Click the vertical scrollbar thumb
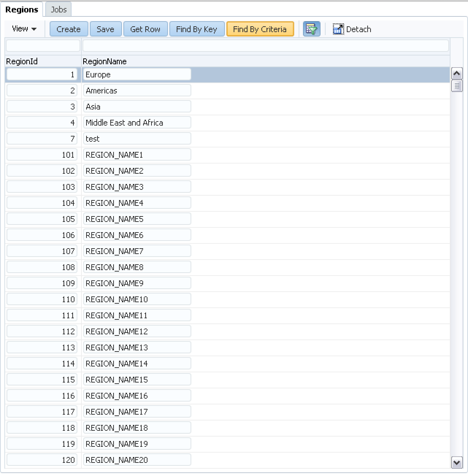The width and height of the screenshot is (468, 476). (x=457, y=86)
